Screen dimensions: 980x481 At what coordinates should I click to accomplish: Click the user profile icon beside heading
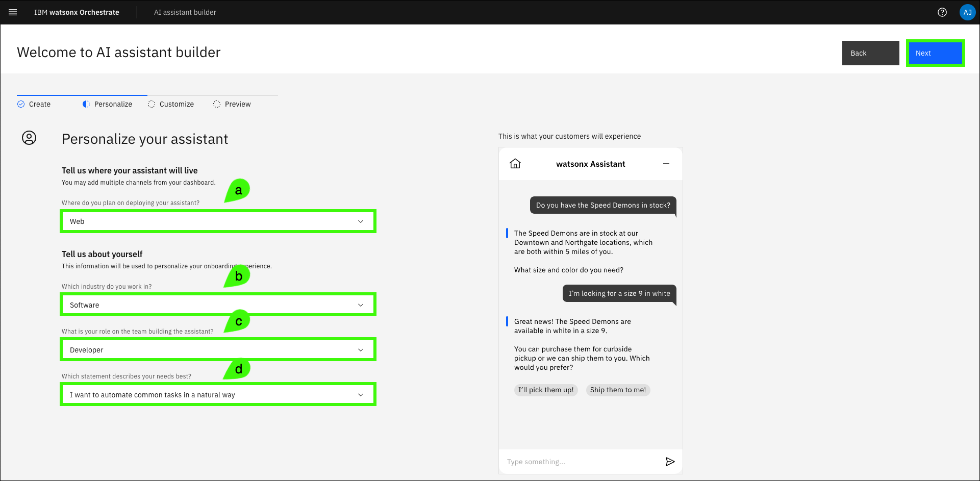29,138
